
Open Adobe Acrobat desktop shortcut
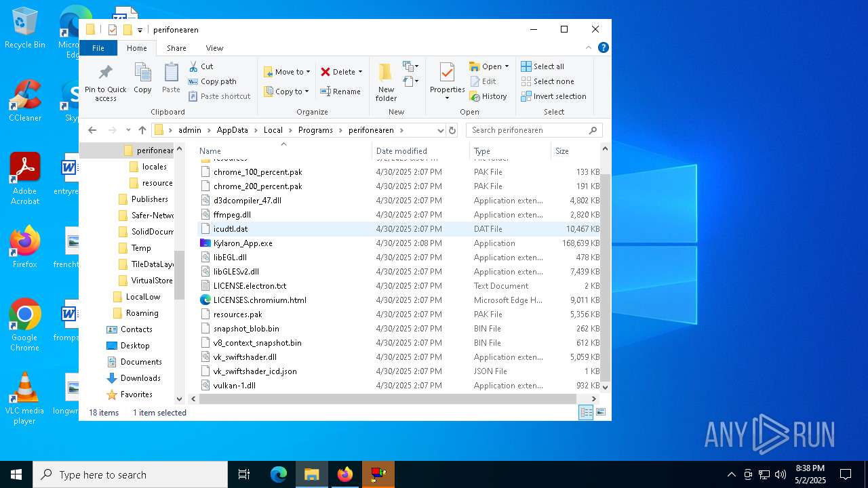coord(25,179)
